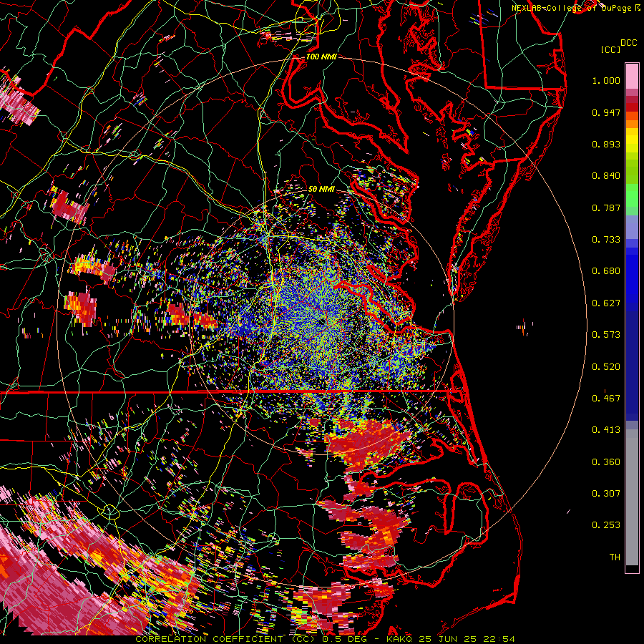Click the 0.893 legend value

tap(606, 144)
